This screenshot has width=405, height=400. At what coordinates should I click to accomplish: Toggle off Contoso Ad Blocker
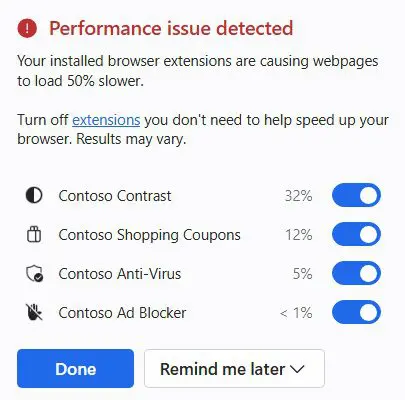coord(356,312)
